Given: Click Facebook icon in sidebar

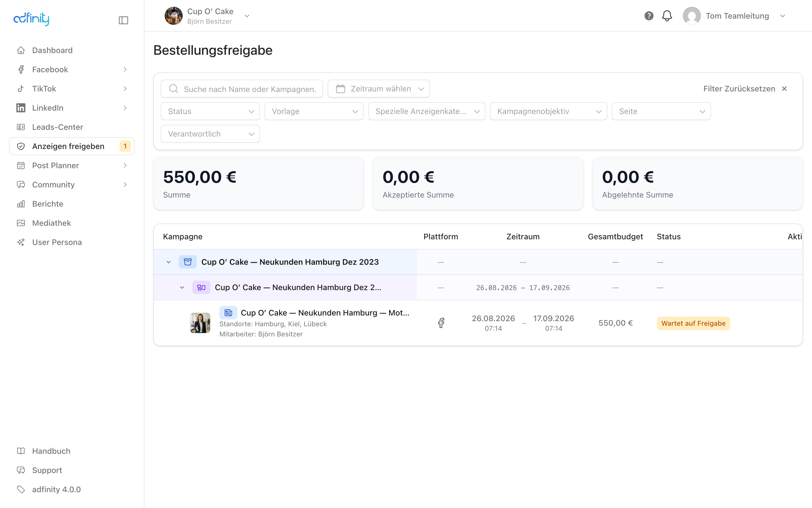Looking at the screenshot, I should [21, 69].
